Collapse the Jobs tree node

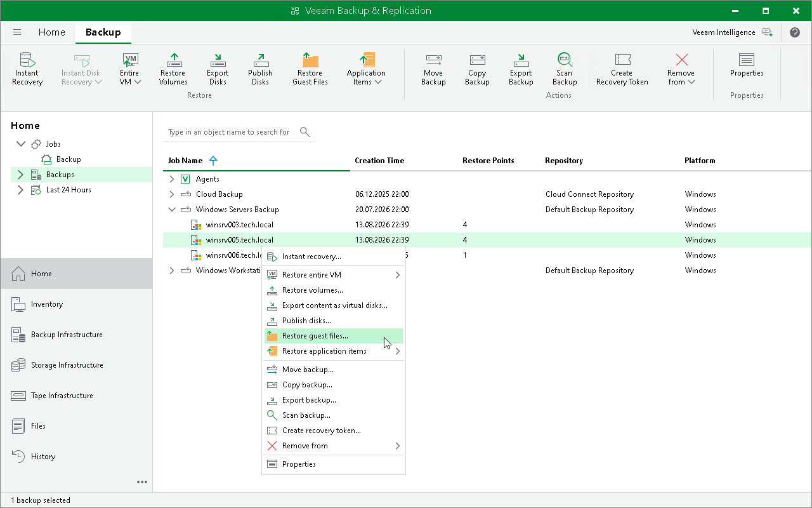(21, 144)
